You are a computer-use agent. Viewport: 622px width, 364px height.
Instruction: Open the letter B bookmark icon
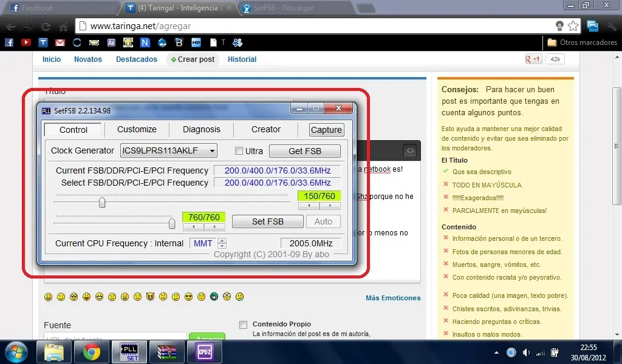tap(179, 42)
